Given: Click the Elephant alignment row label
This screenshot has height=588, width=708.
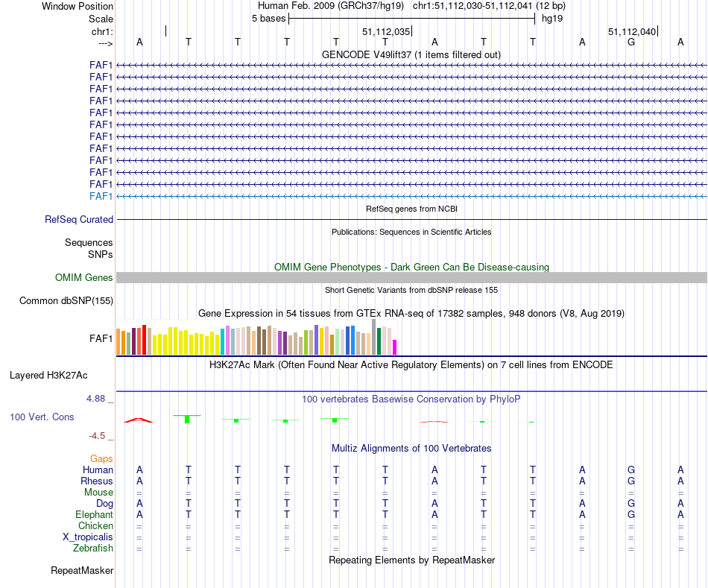Looking at the screenshot, I should click(x=94, y=515).
